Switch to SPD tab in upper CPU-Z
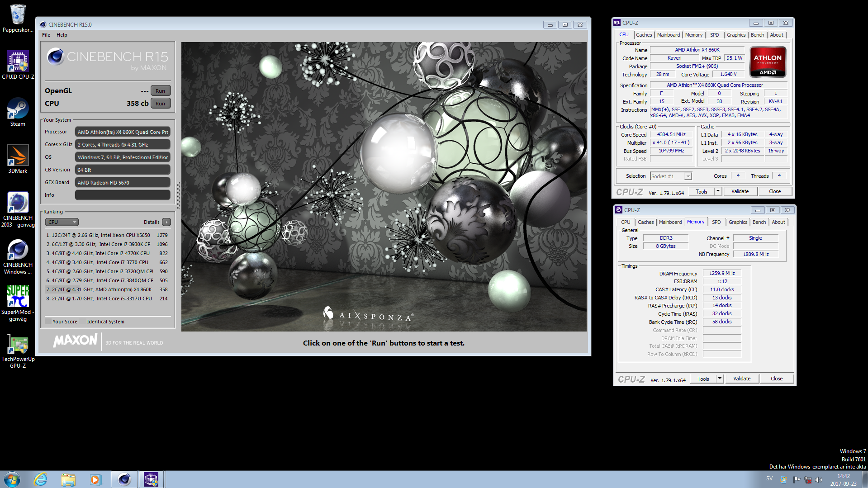Image resolution: width=868 pixels, height=488 pixels. [714, 35]
